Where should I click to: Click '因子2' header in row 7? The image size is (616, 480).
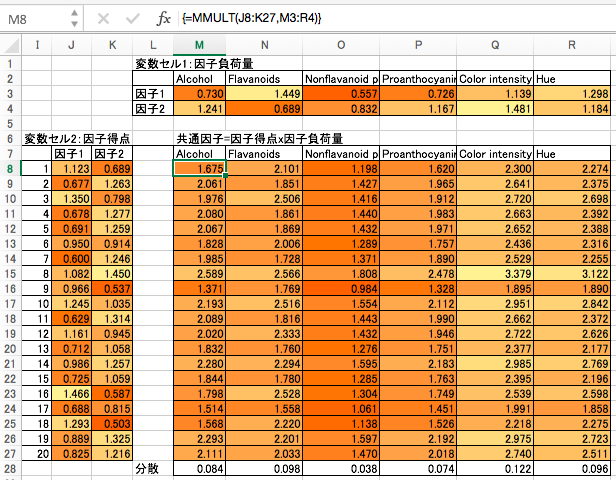point(112,154)
